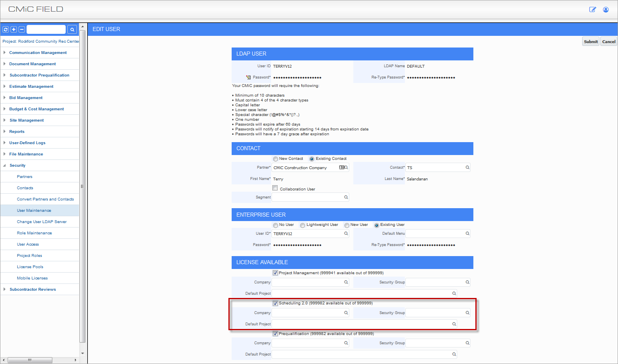The width and height of the screenshot is (618, 364).
Task: Expand Site Management tree node
Action: [4, 120]
